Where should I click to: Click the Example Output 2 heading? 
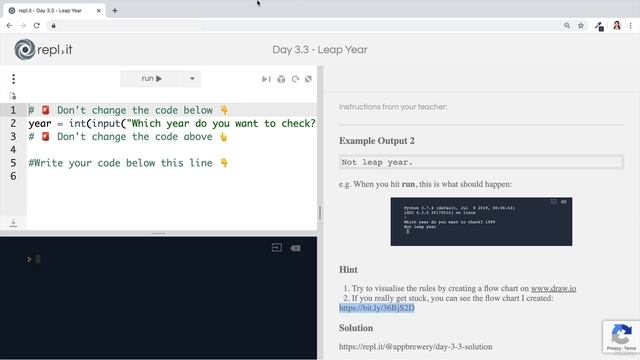(377, 141)
